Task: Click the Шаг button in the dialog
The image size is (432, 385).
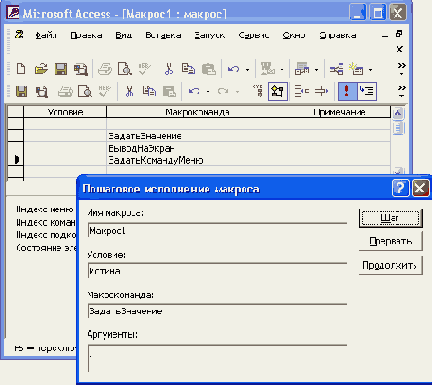Action: click(390, 218)
